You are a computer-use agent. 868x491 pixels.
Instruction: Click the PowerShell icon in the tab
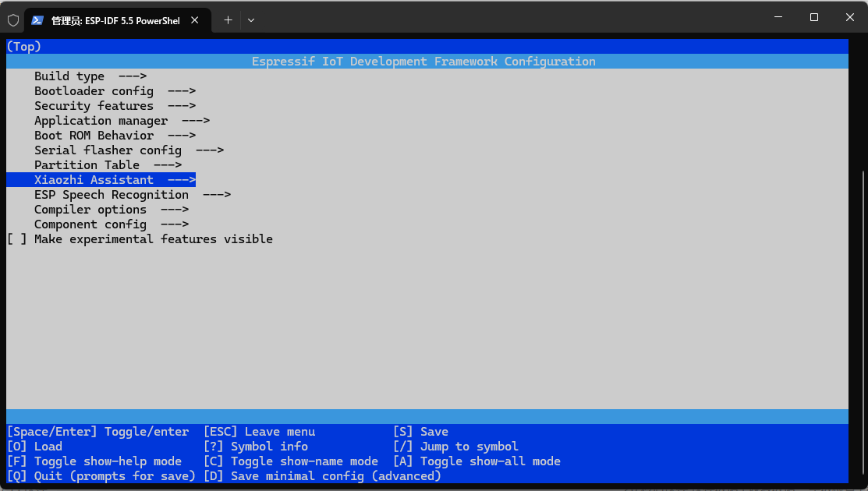(37, 20)
